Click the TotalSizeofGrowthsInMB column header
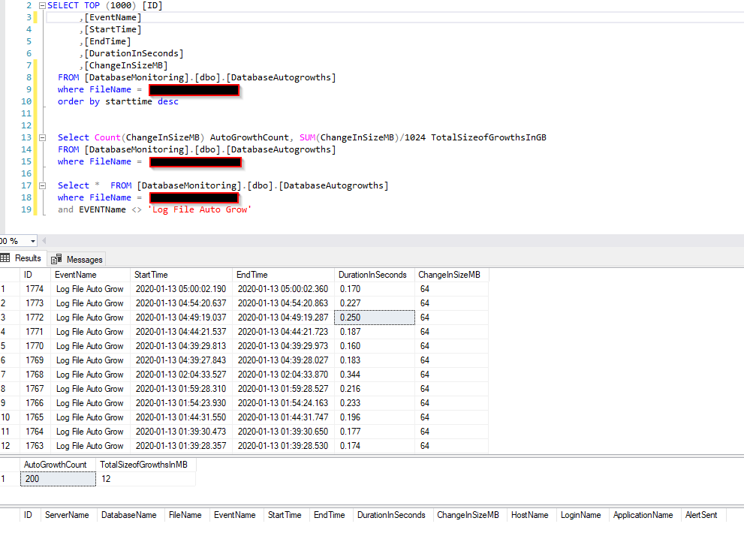This screenshot has width=744, height=560. click(x=146, y=465)
